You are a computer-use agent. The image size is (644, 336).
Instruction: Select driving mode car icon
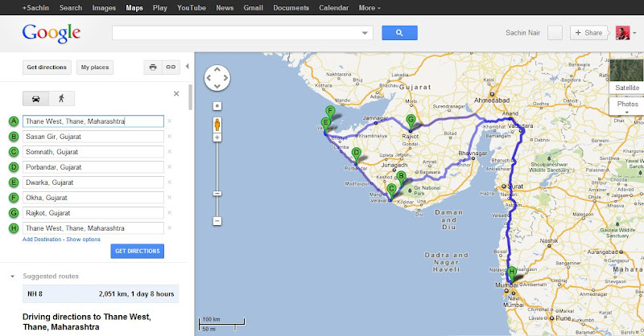pyautogui.click(x=35, y=98)
